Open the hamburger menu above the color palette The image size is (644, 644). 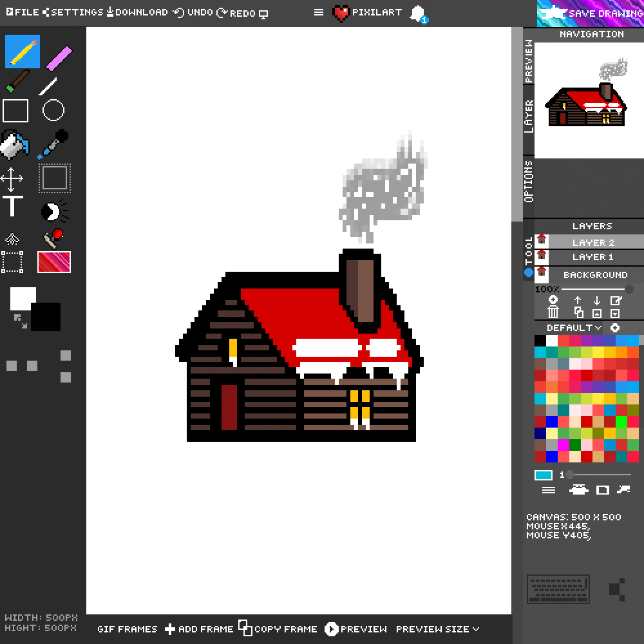click(548, 489)
